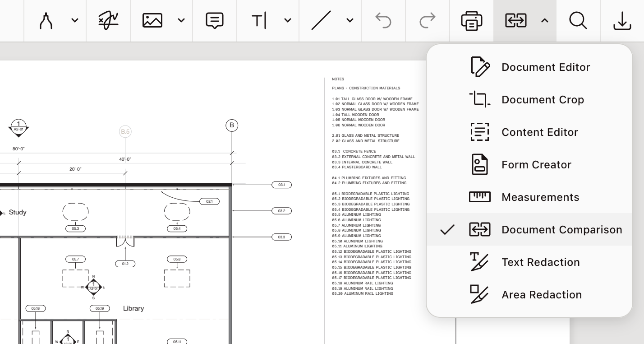Expand the text tool options chevron
This screenshot has width=644, height=344.
click(x=288, y=20)
